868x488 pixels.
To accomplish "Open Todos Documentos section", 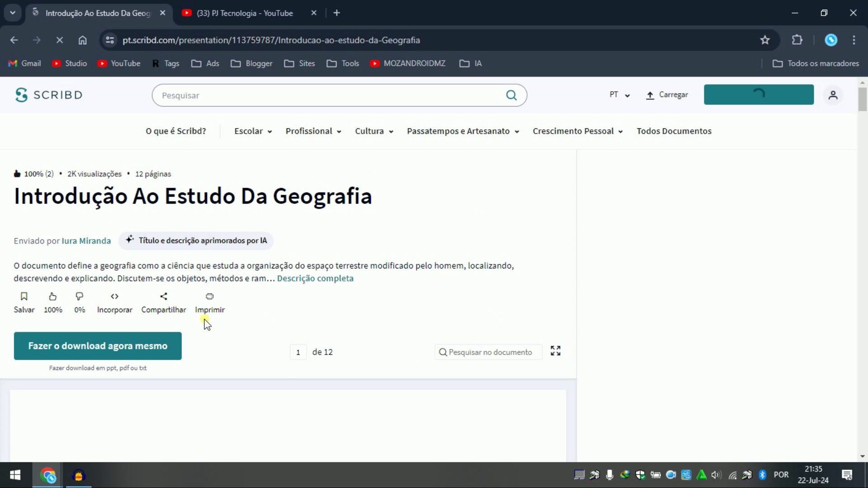I will coord(674,131).
